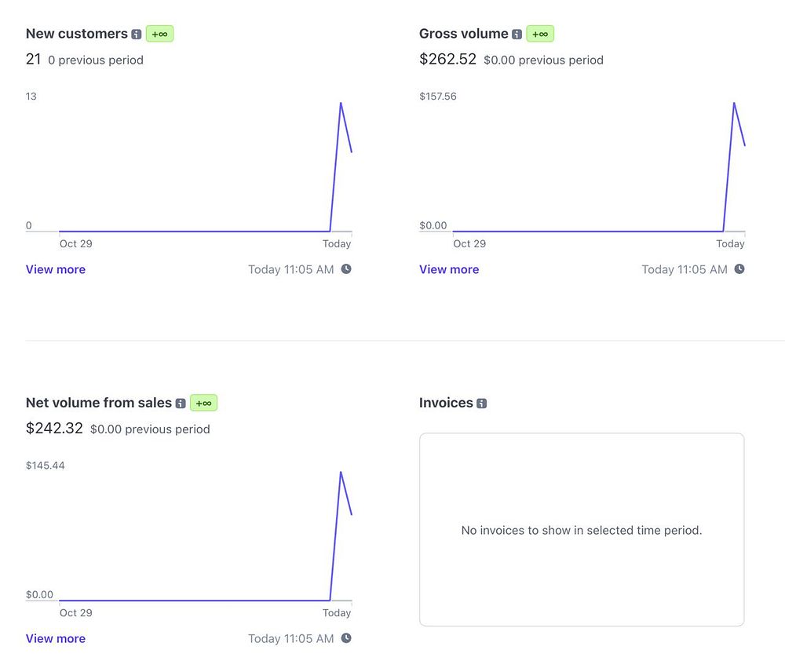Screen dimensions: 785x672
Task: Click +∞ badge next to Net volume from sales
Action: 204,403
